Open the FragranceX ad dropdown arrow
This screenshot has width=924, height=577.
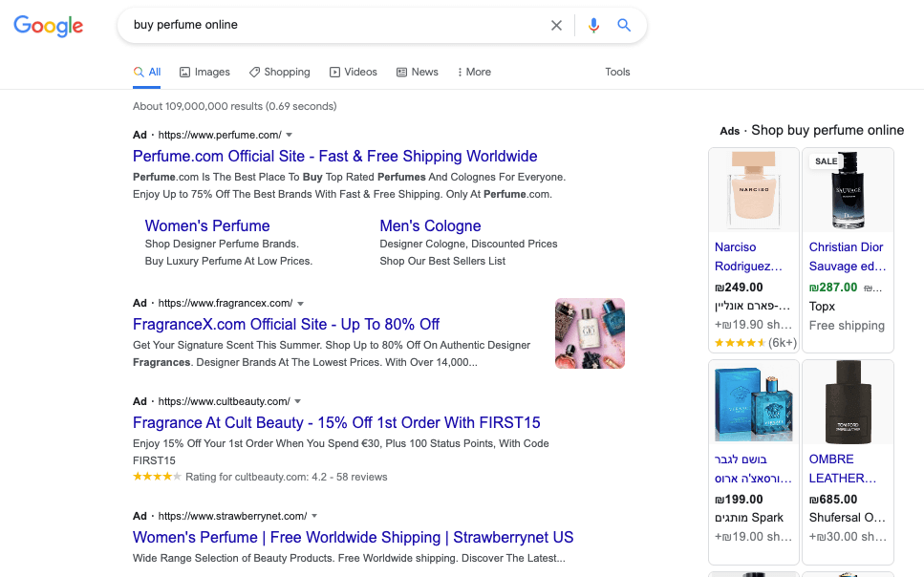coord(300,302)
